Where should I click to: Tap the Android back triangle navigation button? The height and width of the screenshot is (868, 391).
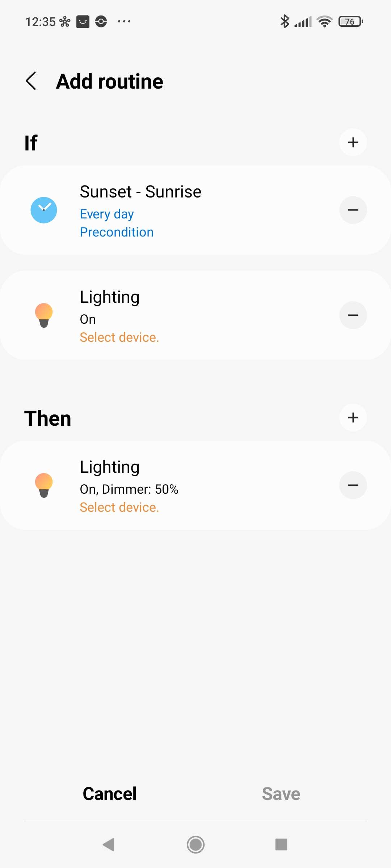(x=109, y=845)
